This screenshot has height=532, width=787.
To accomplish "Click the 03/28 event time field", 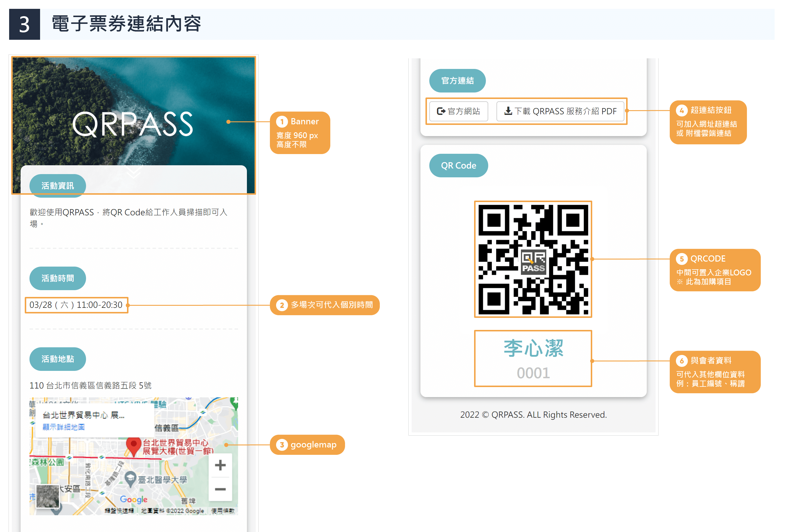I will [x=76, y=305].
